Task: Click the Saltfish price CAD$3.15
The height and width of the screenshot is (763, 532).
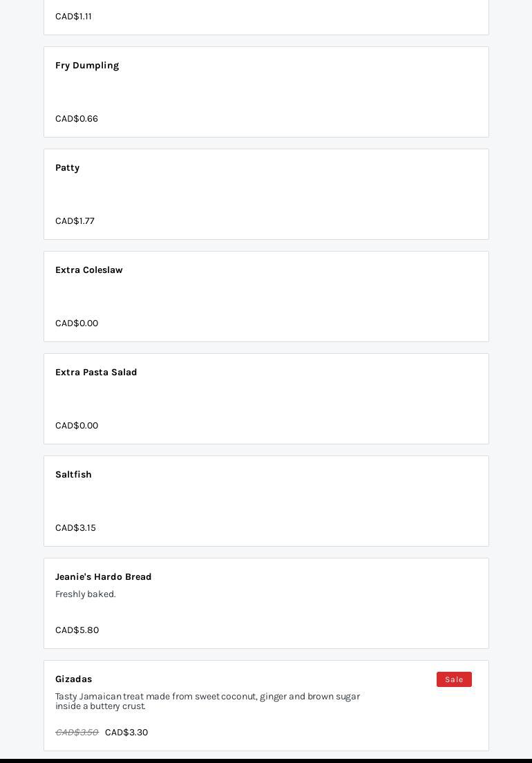Action: (75, 528)
